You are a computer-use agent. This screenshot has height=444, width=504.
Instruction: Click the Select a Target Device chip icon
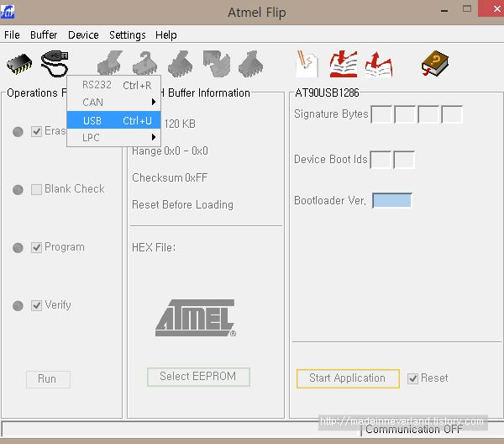click(19, 64)
